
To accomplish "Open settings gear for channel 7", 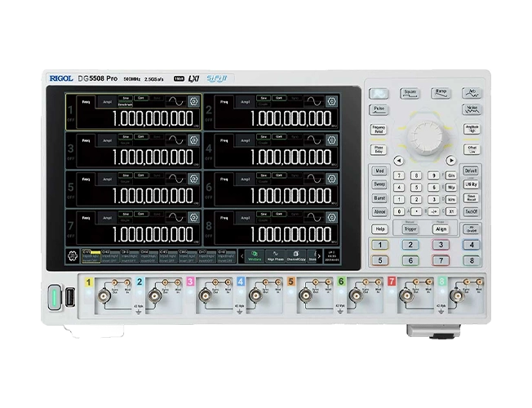I will pos(193,217).
